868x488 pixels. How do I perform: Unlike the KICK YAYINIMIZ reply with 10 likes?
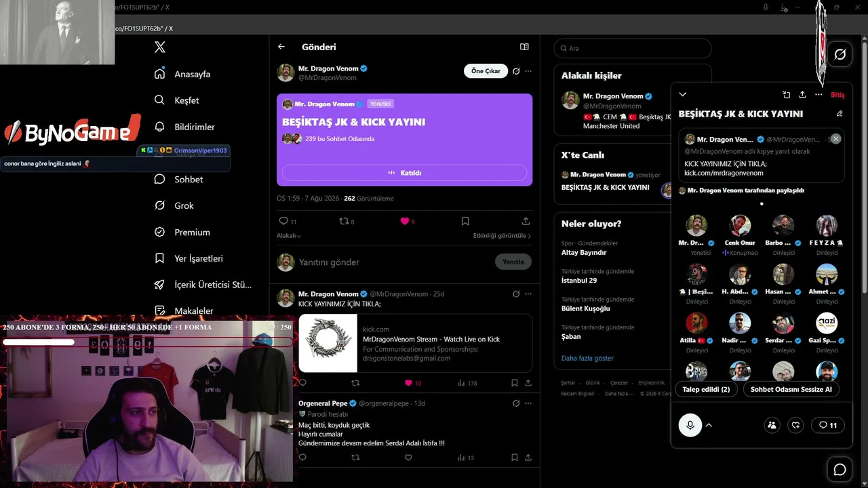click(x=412, y=383)
